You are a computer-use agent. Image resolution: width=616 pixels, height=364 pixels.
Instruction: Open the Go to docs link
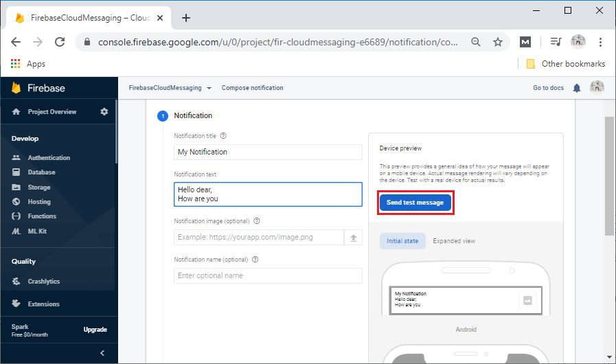pos(548,88)
